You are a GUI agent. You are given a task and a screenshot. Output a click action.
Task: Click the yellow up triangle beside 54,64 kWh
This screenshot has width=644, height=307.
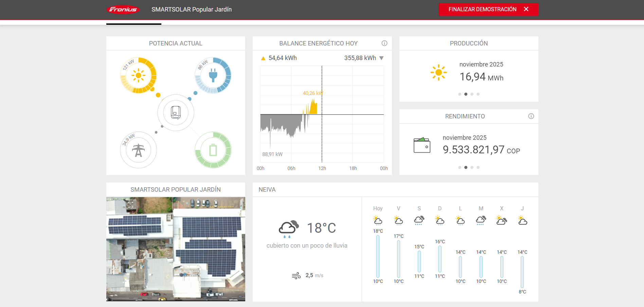click(x=263, y=58)
